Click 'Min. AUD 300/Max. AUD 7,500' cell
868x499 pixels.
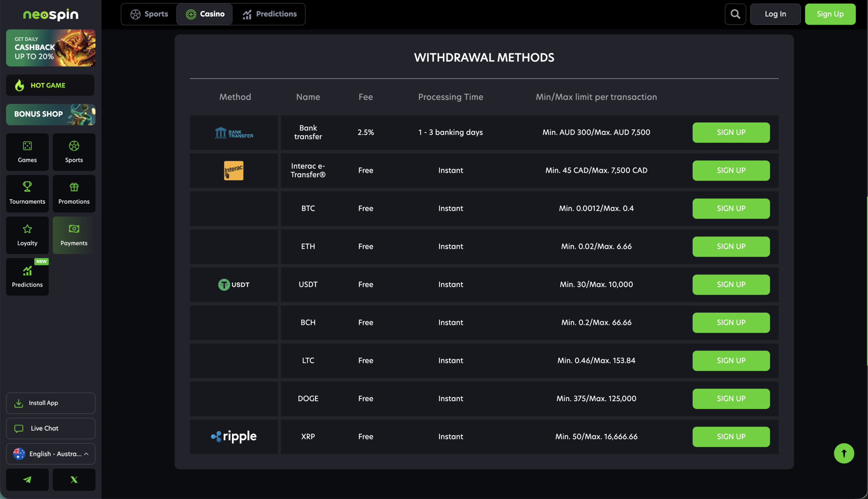[596, 132]
